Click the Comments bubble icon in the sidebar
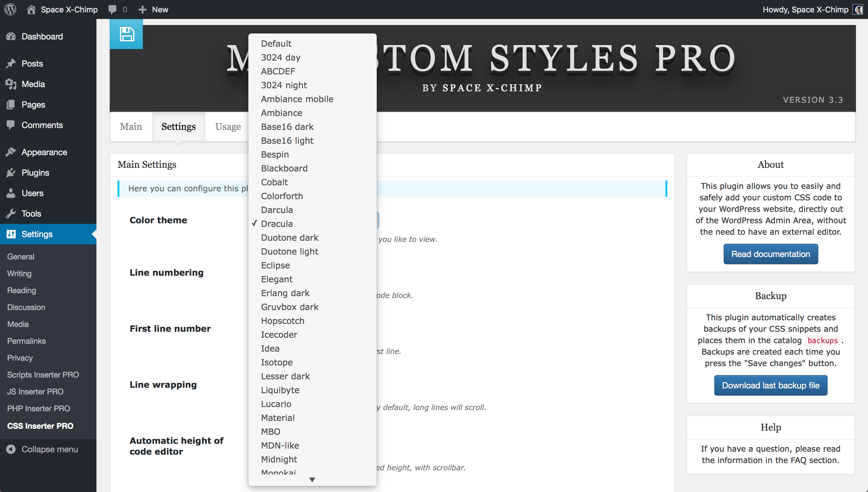Viewport: 868px width, 492px height. coord(11,125)
